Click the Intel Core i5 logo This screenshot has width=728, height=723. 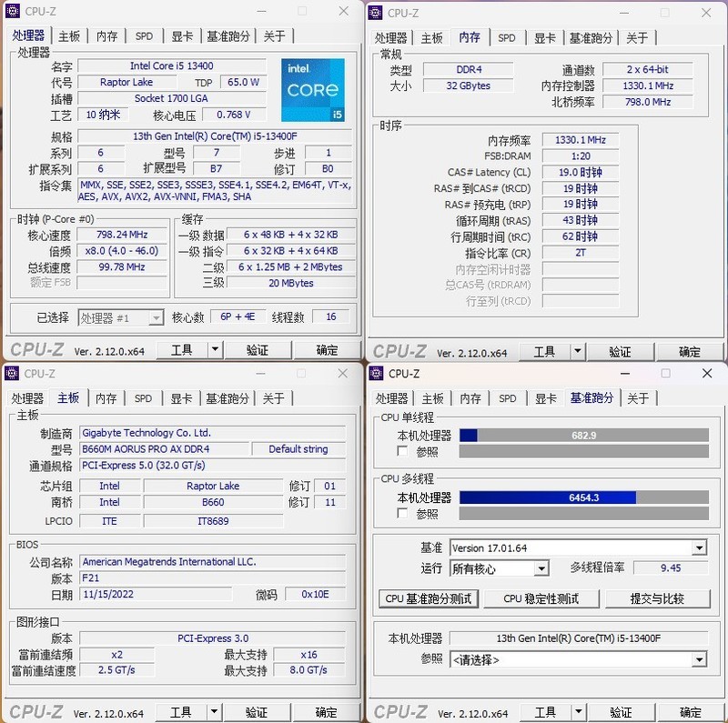click(x=313, y=89)
